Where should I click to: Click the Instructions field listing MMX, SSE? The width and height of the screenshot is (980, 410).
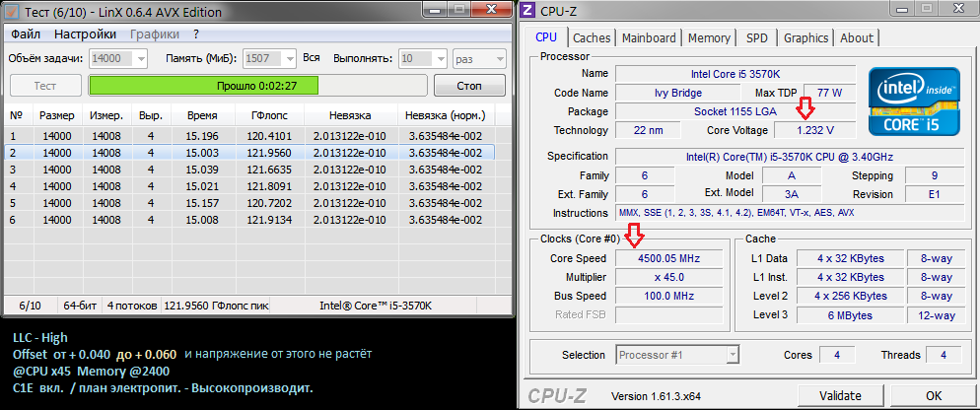point(789,213)
